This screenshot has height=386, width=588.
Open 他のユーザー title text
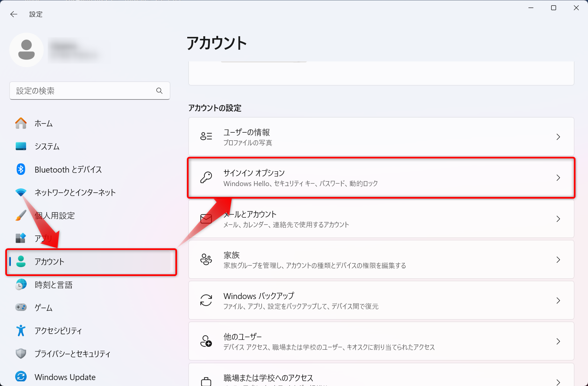[243, 337]
